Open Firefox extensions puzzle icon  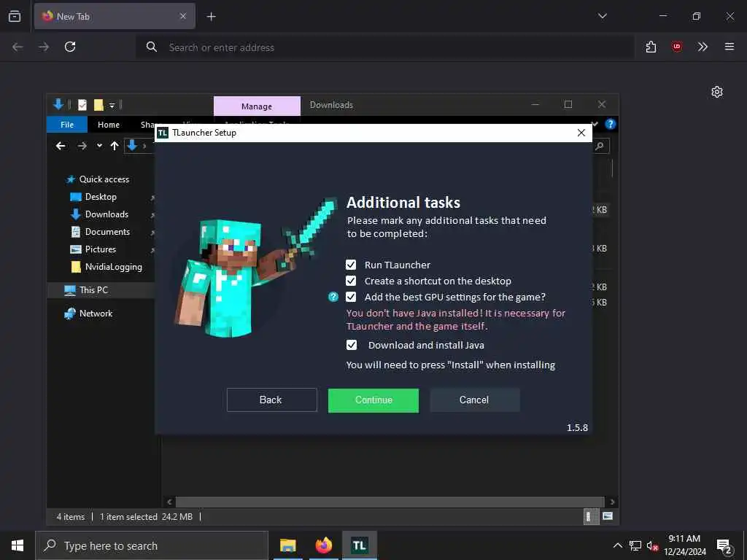coord(651,47)
